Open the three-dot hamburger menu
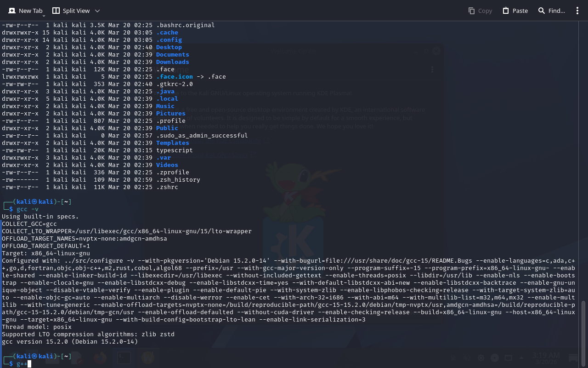 click(577, 11)
